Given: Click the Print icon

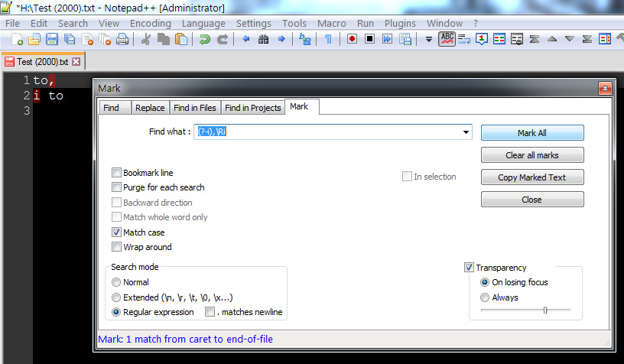Looking at the screenshot, I should (x=122, y=39).
